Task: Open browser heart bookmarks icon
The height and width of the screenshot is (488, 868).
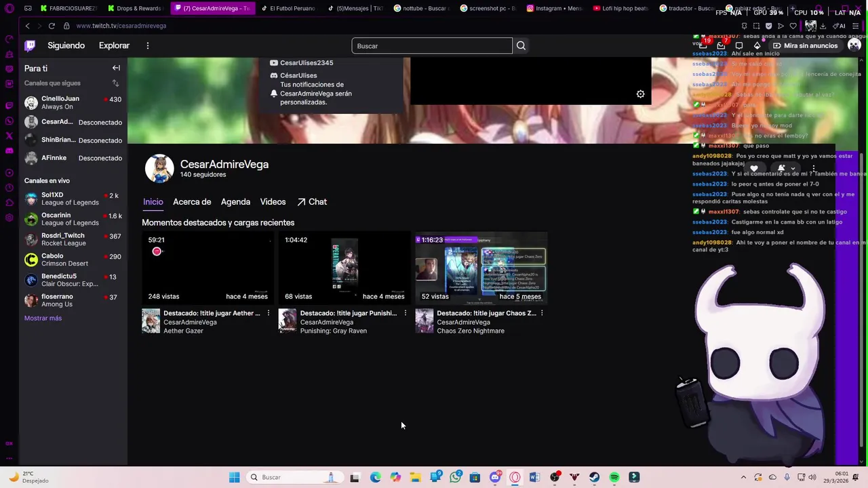Action: [x=793, y=26]
